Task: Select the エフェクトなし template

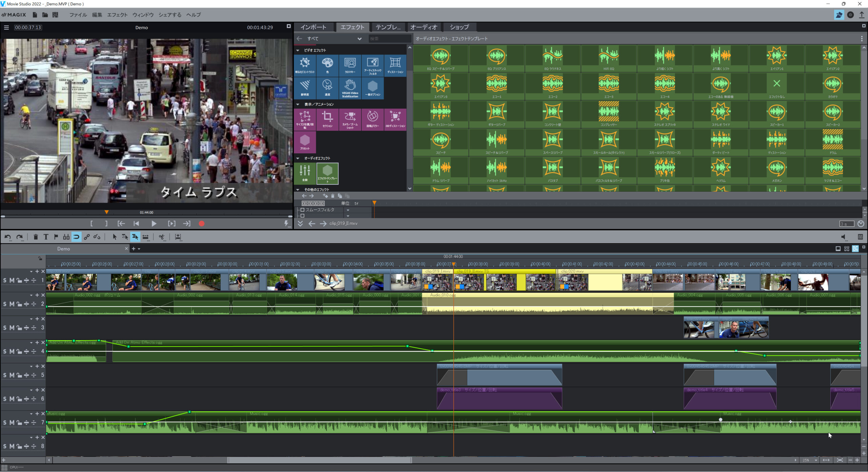Action: point(777,86)
